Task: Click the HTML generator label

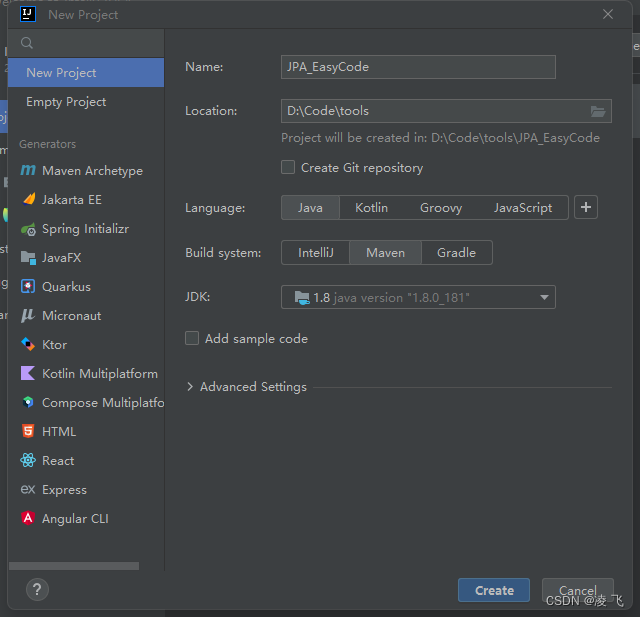Action: tap(59, 431)
